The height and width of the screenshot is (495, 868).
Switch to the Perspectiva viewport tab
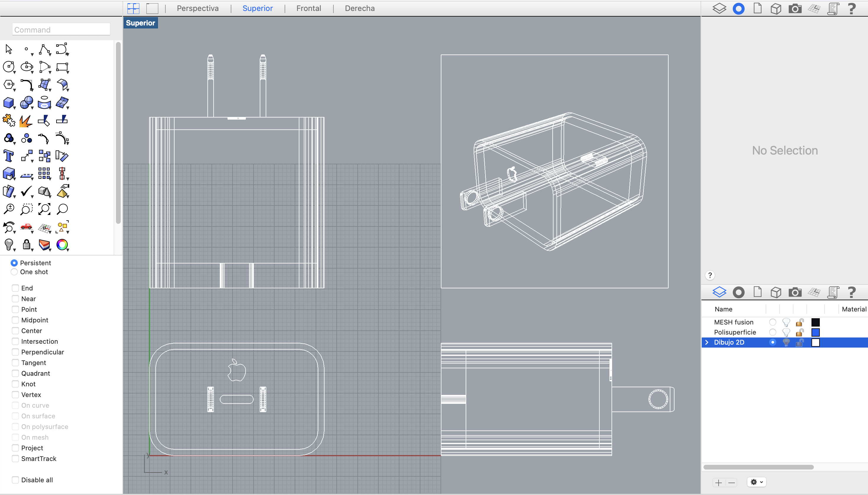(x=197, y=8)
